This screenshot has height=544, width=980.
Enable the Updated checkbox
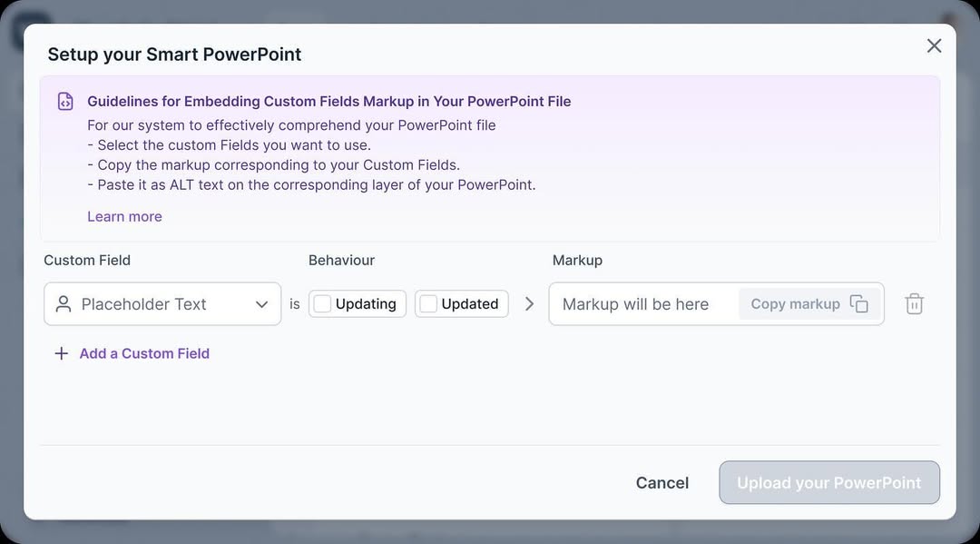[428, 304]
